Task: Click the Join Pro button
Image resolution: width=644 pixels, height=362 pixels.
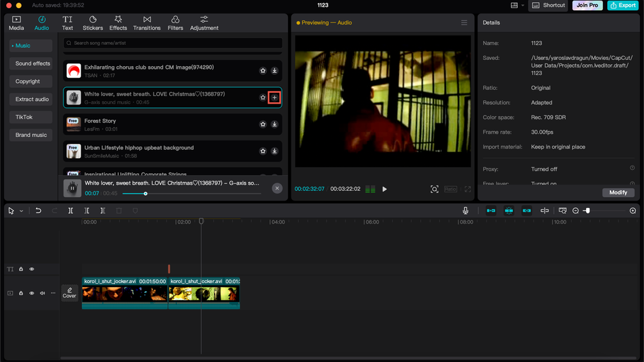Action: click(x=587, y=5)
